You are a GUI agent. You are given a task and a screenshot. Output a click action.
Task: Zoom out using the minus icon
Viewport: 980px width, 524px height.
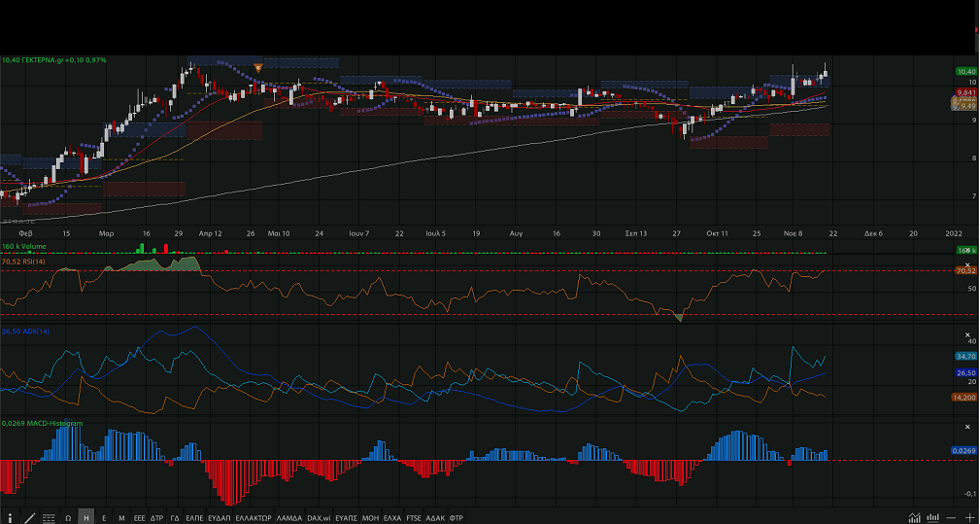pos(951,518)
